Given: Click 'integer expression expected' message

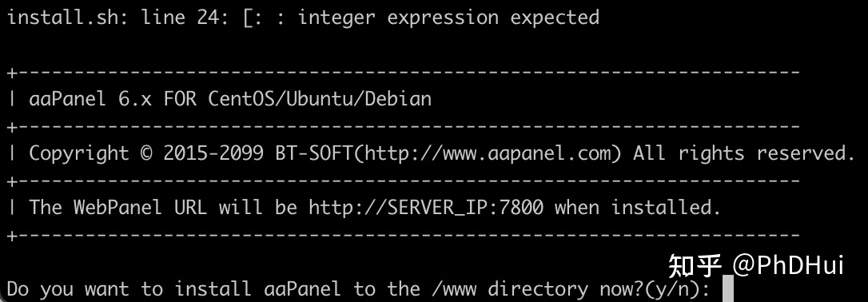Looking at the screenshot, I should point(448,18).
